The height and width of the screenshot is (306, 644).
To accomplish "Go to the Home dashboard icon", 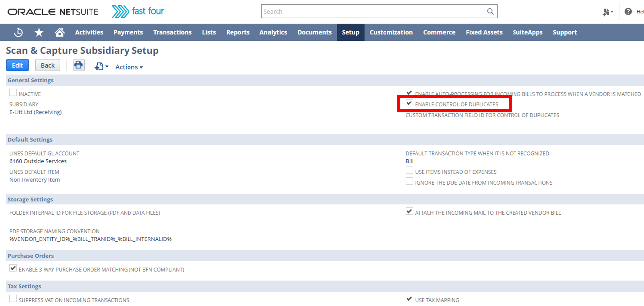I will tap(60, 32).
